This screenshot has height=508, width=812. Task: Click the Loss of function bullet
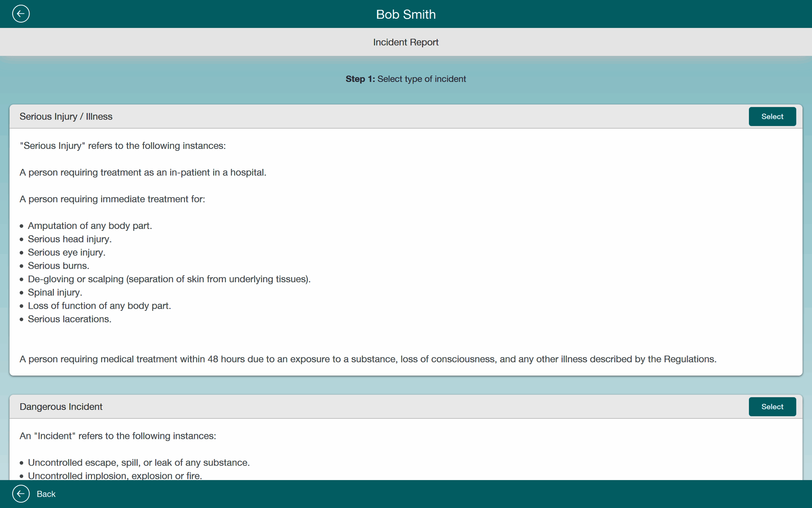click(99, 306)
